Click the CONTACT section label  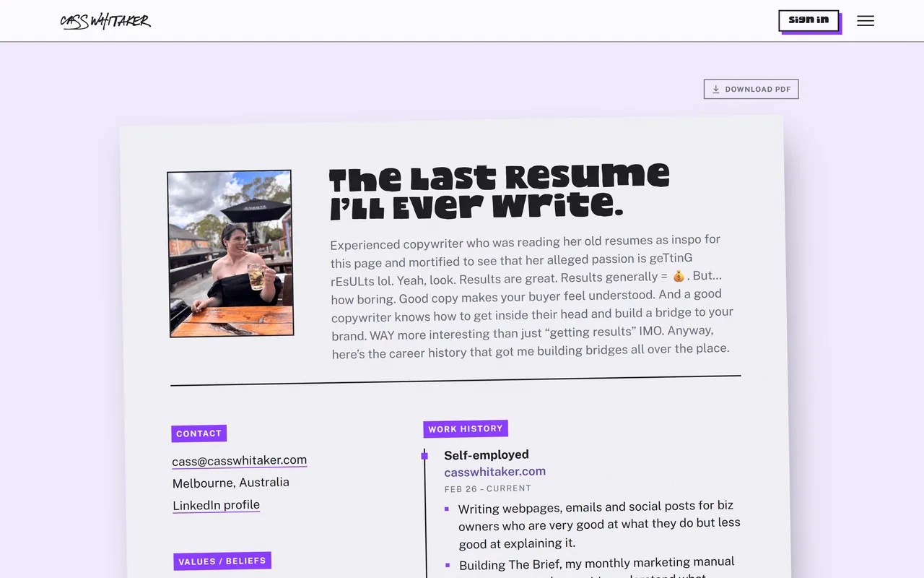[199, 433]
